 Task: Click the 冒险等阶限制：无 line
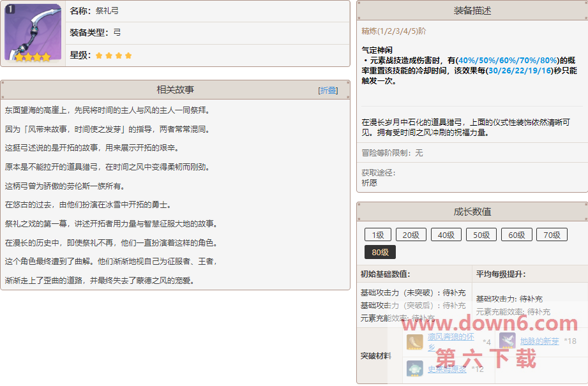pos(392,153)
